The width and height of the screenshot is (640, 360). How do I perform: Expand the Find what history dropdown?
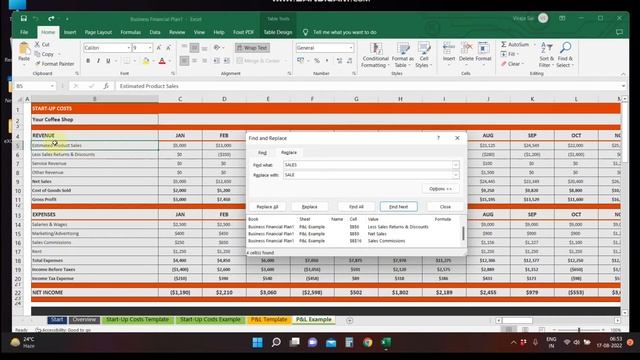coord(456,164)
